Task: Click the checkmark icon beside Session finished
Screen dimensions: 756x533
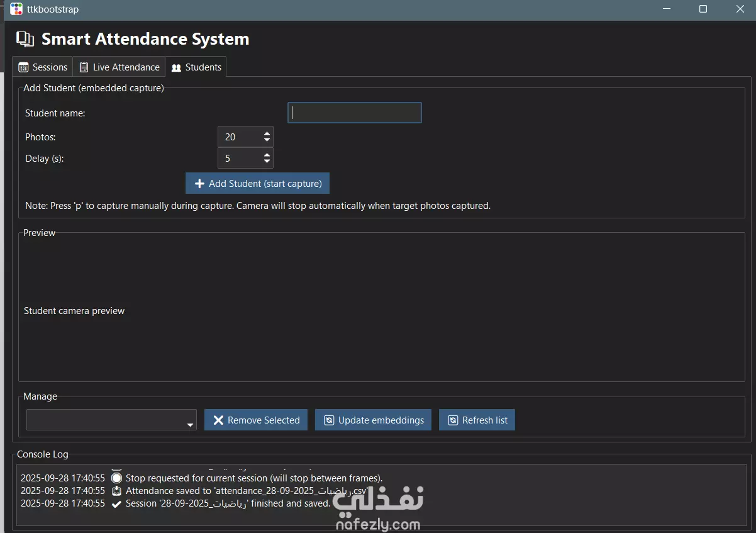Action: tap(116, 503)
